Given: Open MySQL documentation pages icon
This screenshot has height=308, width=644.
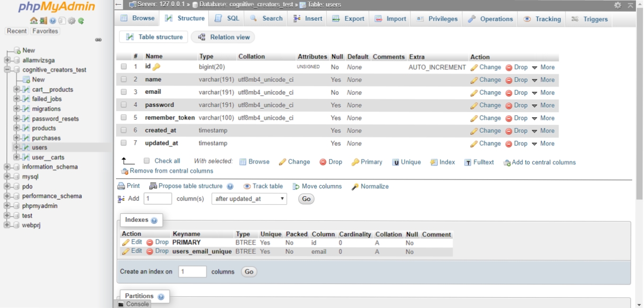Looking at the screenshot, I should 62,21.
